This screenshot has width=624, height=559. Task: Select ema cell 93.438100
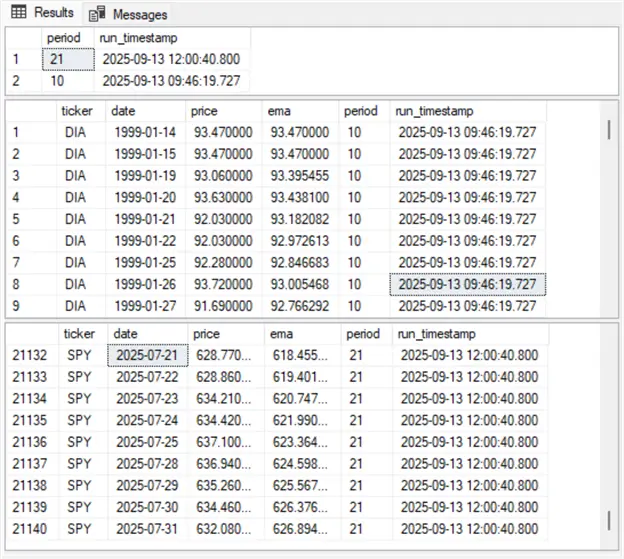(300, 197)
